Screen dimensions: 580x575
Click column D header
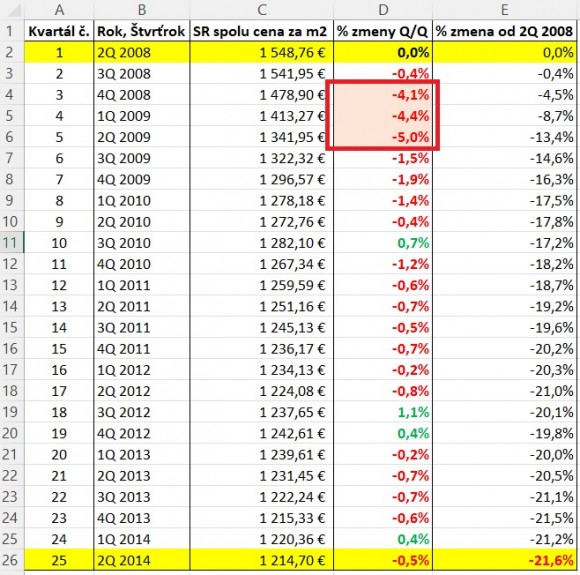383,10
